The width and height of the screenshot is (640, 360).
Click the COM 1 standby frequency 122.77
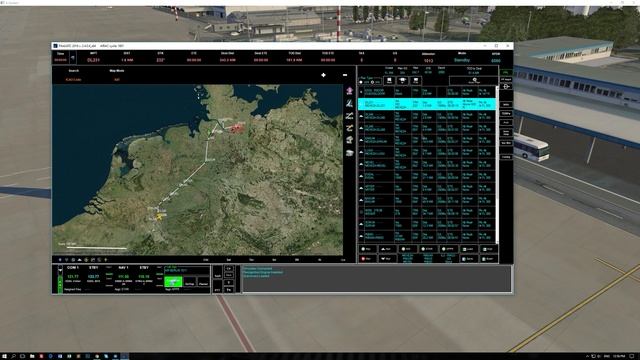(93, 276)
